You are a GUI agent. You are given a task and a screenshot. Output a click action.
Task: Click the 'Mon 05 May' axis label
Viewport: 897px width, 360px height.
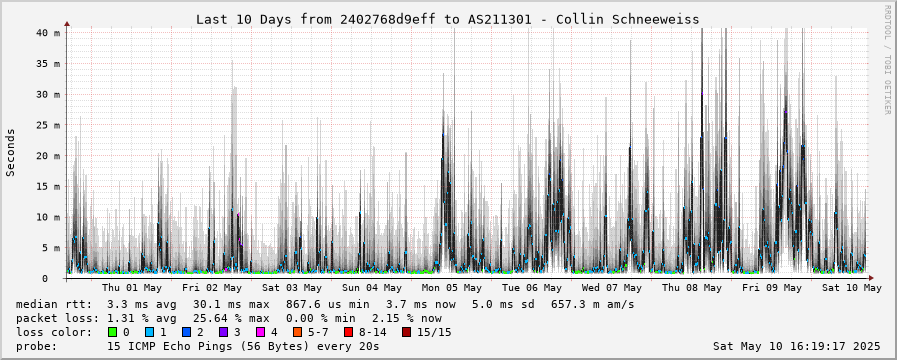point(452,288)
